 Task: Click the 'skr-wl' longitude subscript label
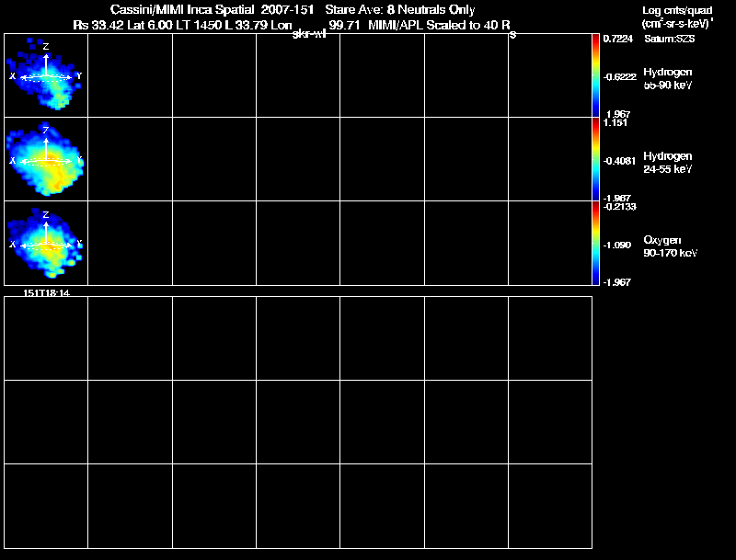(x=309, y=34)
